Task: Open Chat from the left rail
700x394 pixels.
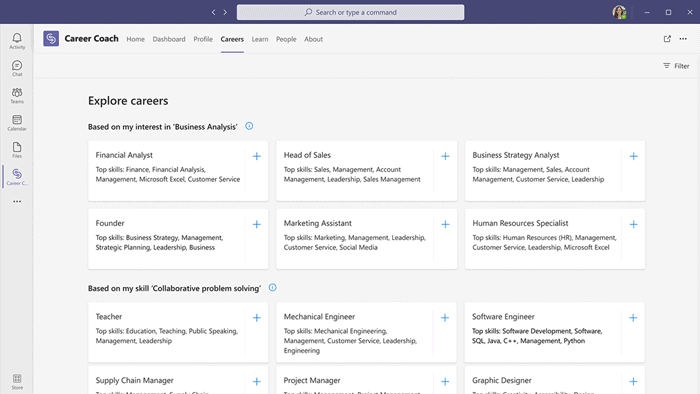Action: pos(17,68)
